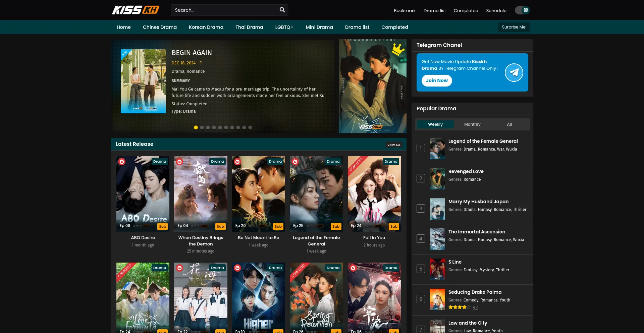The height and width of the screenshot is (333, 644).
Task: Click VIEW ALL in Latest Release
Action: click(x=394, y=145)
